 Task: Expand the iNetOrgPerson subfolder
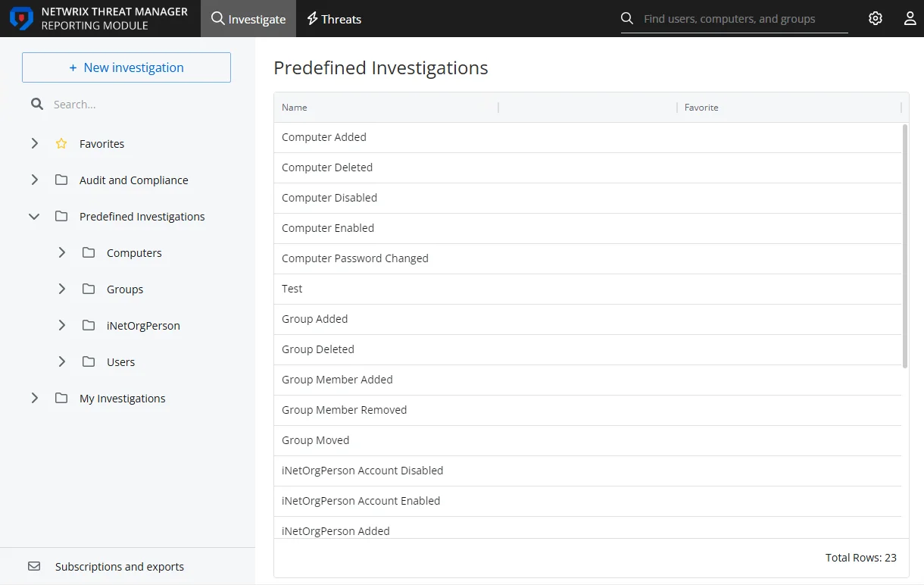pyautogui.click(x=61, y=325)
